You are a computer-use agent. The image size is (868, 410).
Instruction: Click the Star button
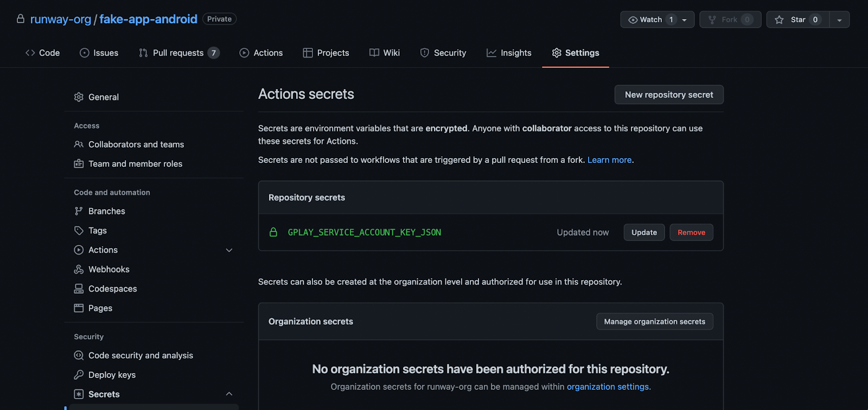click(x=798, y=20)
